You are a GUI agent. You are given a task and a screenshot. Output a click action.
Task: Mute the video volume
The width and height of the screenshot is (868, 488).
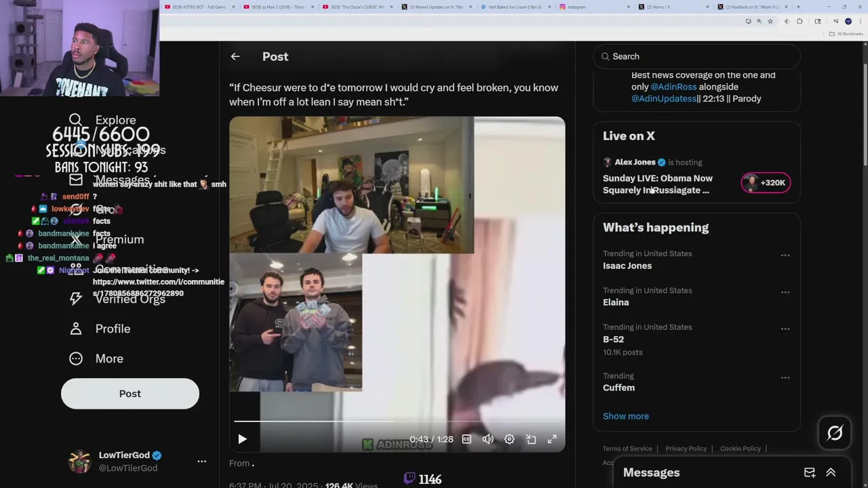[488, 439]
